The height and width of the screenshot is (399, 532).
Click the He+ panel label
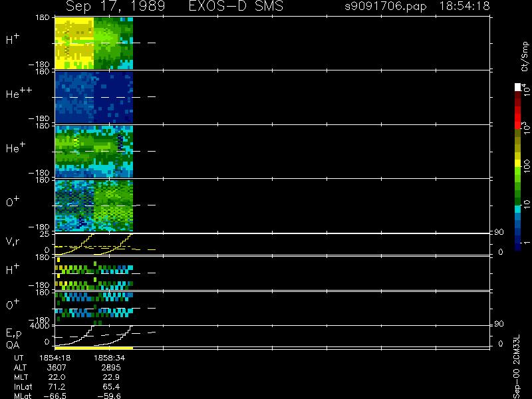(x=15, y=148)
